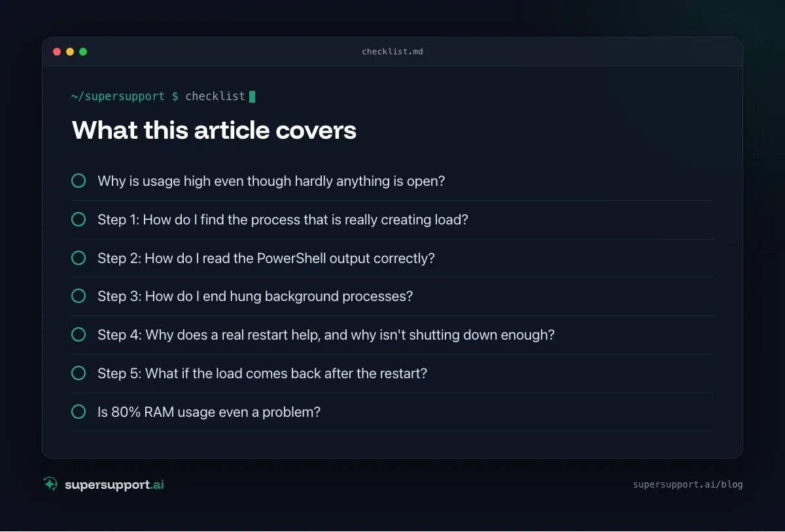Click the "checklist" command text

point(215,96)
